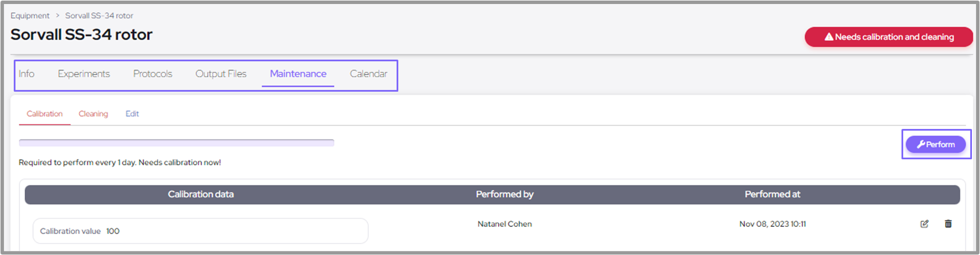Click the Sorvall SS-34 rotor breadcrumb
This screenshot has height=255, width=980.
(99, 15)
